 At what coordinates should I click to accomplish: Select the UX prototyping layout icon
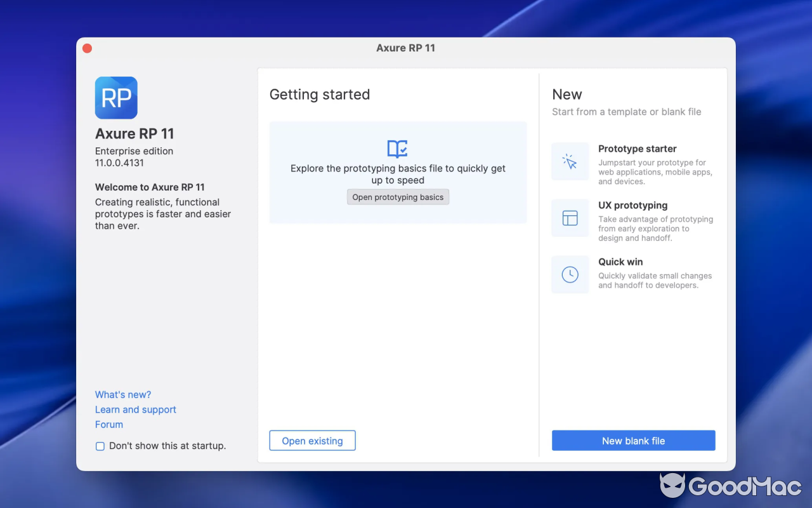coord(570,218)
